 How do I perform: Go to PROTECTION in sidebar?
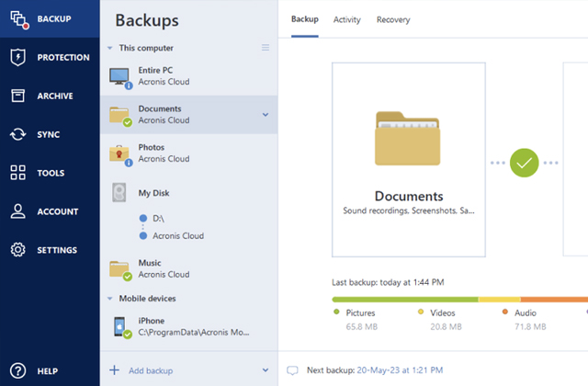[63, 57]
